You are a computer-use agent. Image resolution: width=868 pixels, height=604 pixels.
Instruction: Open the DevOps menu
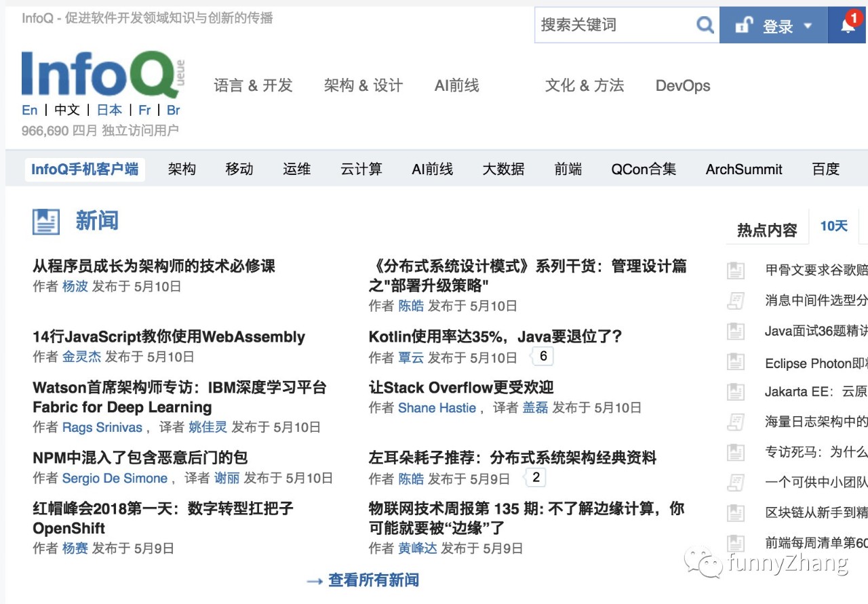tap(683, 85)
